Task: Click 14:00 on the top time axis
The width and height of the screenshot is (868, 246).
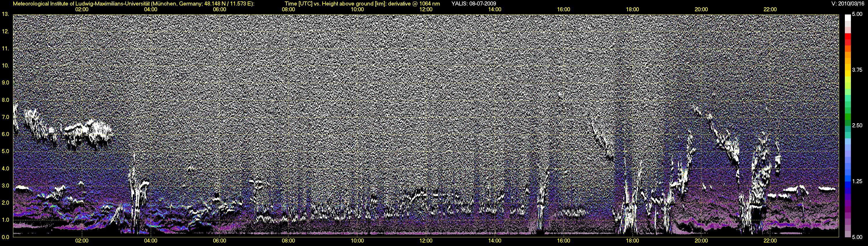Action: (495, 10)
